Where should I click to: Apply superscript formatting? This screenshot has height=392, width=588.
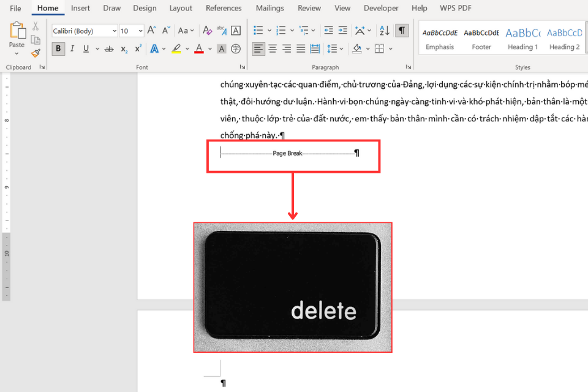pos(138,48)
